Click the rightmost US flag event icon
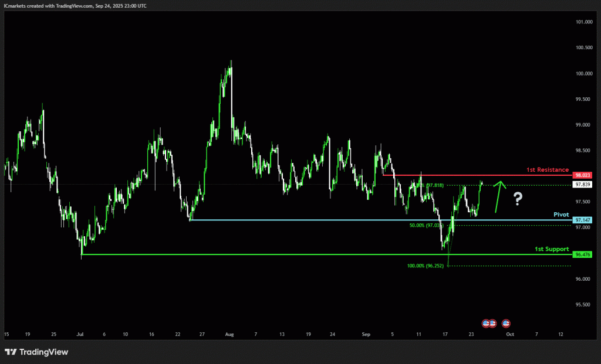601x364 pixels. [x=506, y=323]
